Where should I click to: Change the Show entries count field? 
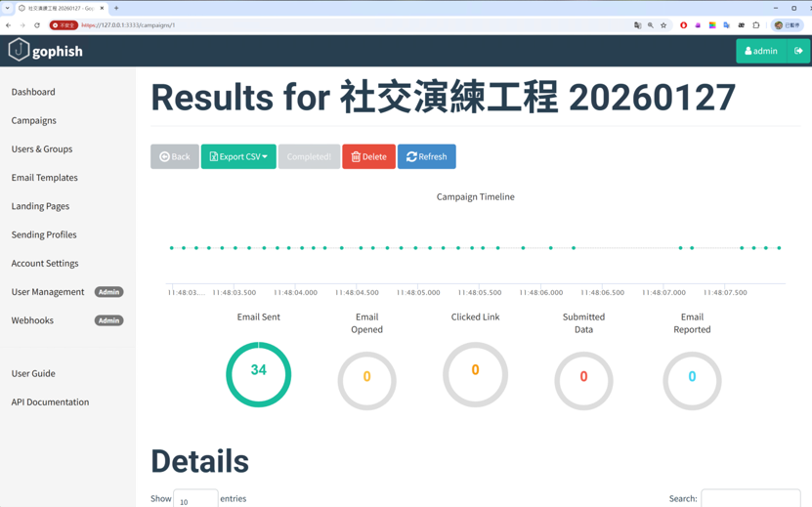pos(195,499)
